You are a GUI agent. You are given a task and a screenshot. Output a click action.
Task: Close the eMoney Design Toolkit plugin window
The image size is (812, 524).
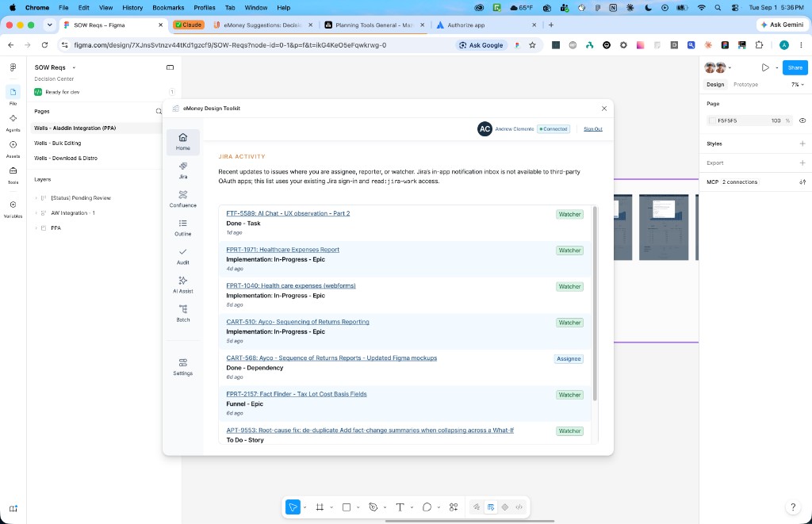coord(603,109)
